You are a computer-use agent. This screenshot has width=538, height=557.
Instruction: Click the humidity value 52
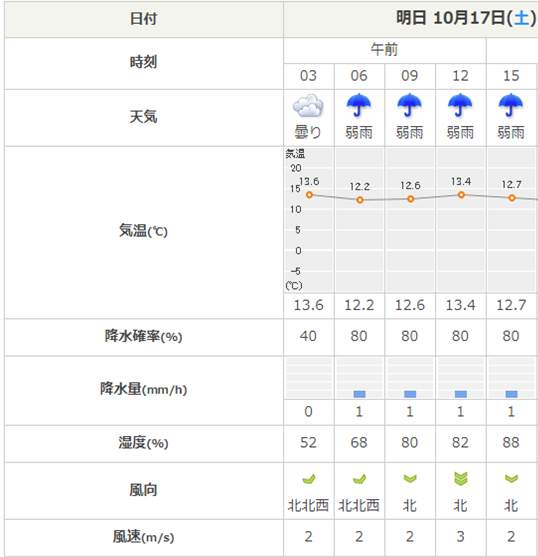coord(308,443)
